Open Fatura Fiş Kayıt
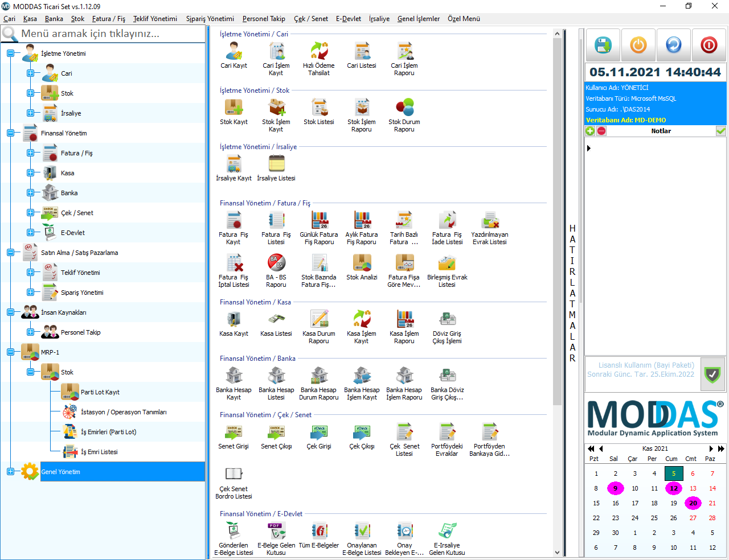This screenshot has width=729, height=560. pos(234,228)
